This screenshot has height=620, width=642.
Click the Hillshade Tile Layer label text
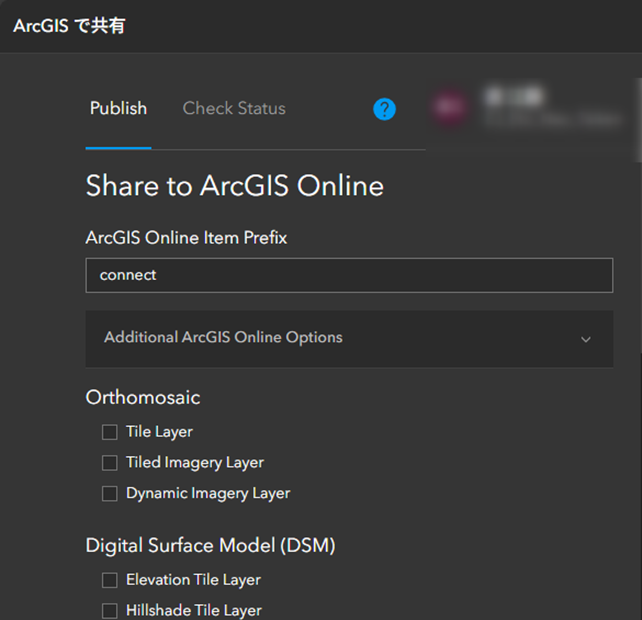[194, 611]
